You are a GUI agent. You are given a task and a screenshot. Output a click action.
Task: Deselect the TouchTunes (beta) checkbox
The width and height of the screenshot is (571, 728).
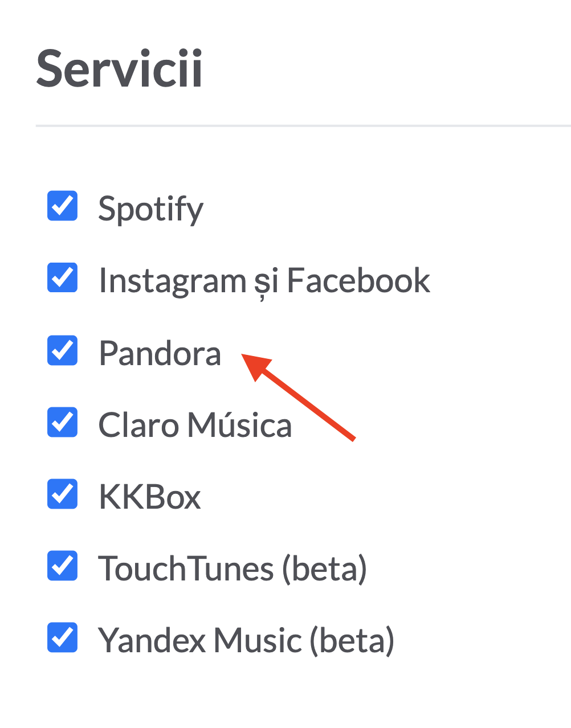tap(62, 566)
